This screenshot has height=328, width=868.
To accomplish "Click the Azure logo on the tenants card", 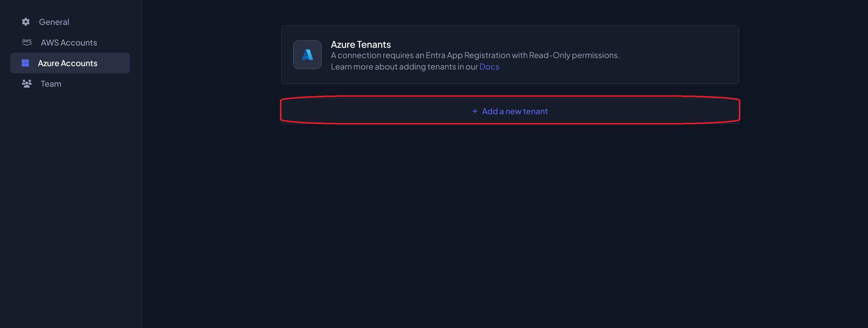I will (307, 55).
